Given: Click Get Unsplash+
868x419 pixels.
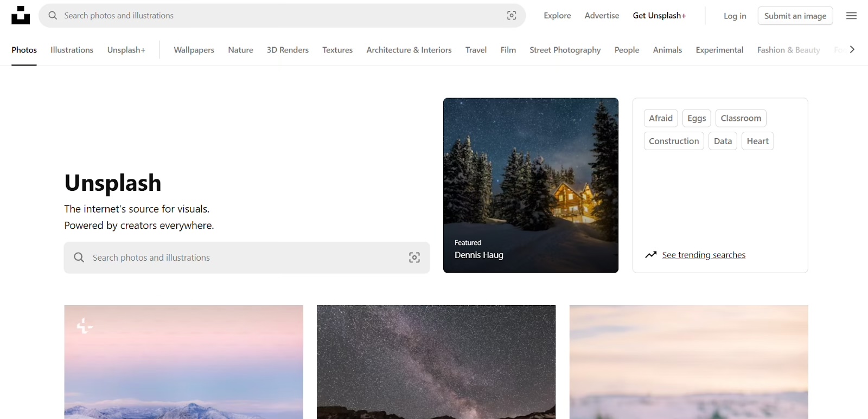Looking at the screenshot, I should [659, 16].
